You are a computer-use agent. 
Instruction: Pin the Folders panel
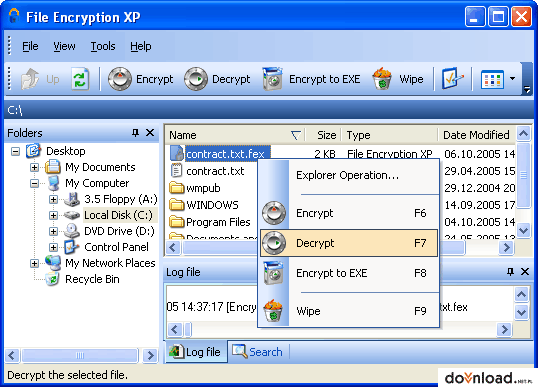point(136,132)
